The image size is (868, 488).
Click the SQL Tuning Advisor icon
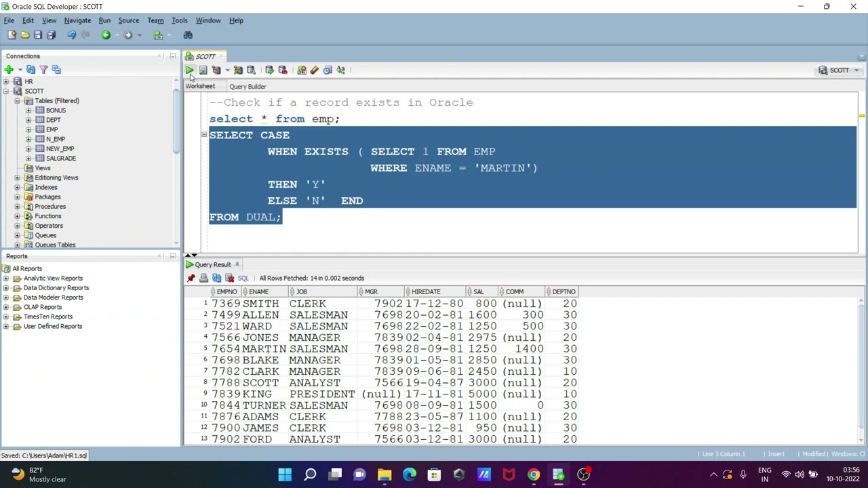pyautogui.click(x=251, y=70)
